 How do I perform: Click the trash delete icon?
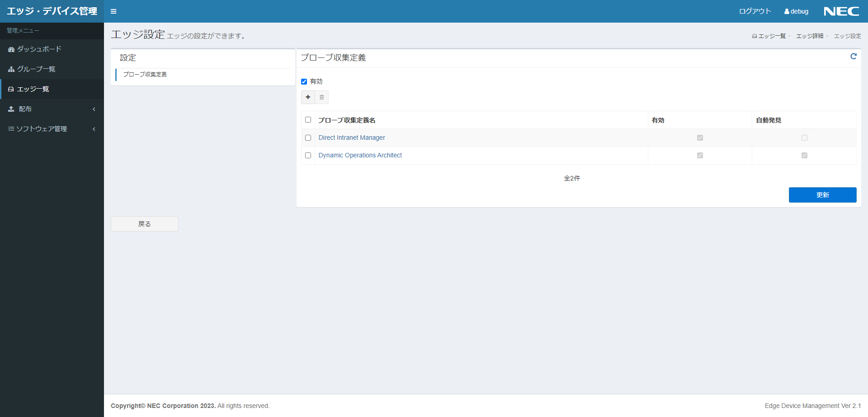[322, 97]
